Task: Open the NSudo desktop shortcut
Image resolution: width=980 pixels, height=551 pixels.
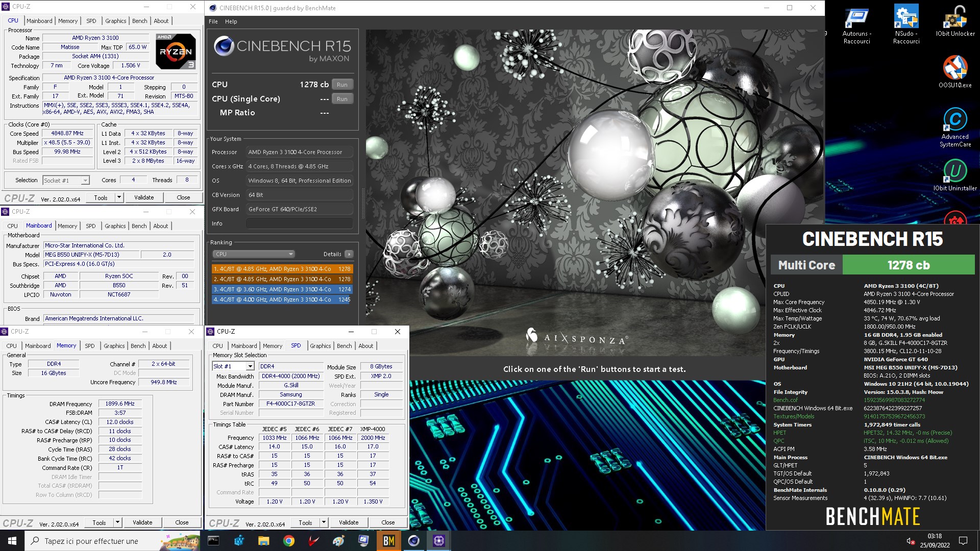Action: click(906, 26)
